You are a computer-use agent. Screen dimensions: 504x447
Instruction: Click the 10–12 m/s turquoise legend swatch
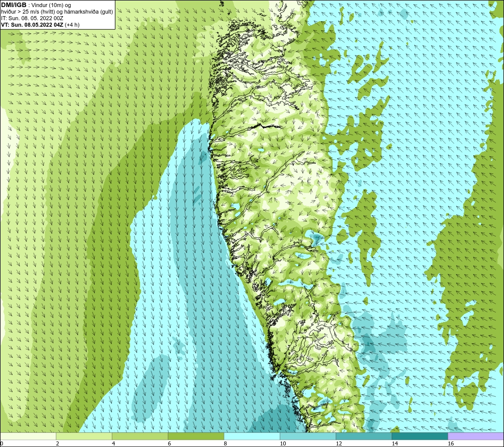coord(308,436)
